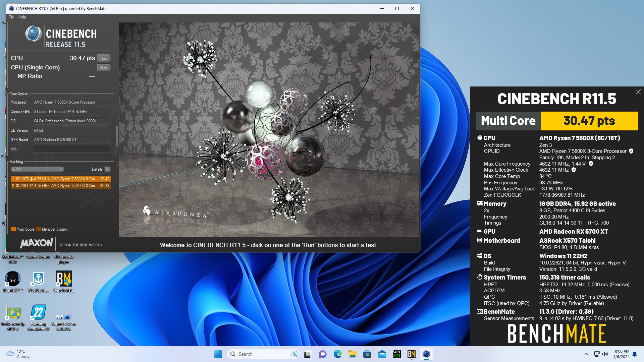Click the Motherboard icon in BenchMate panel

(480, 240)
